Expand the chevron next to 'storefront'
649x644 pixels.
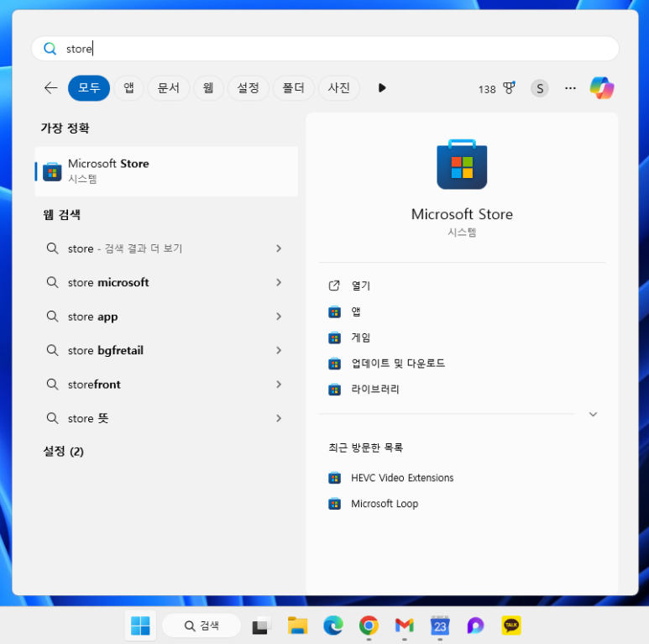pos(279,384)
